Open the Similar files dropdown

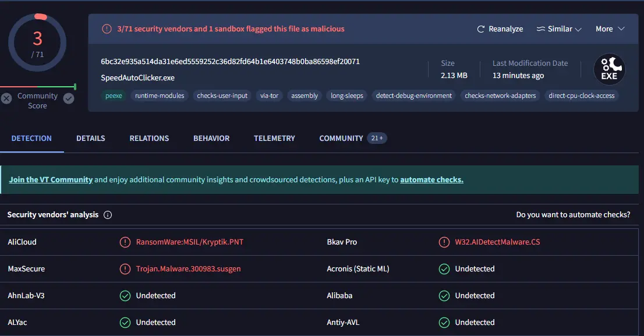pos(559,29)
